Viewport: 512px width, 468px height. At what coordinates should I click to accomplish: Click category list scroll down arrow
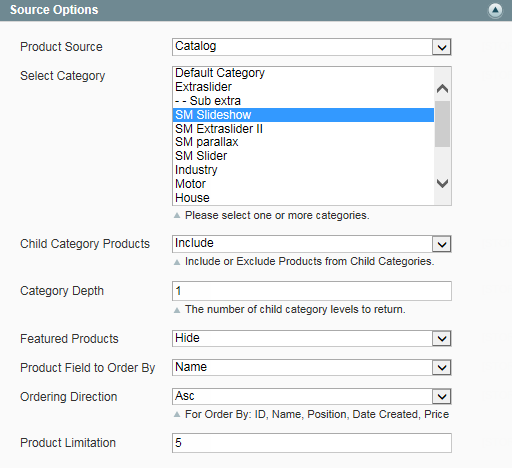[x=442, y=183]
